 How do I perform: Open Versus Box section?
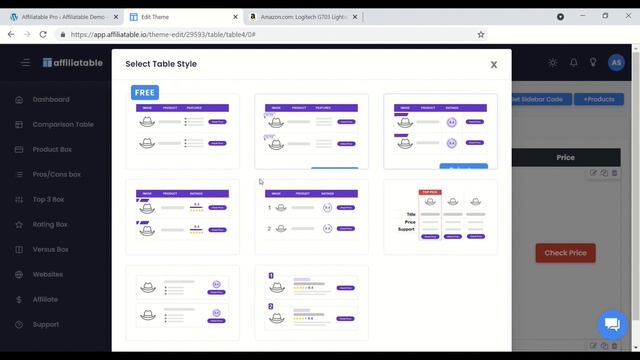[50, 249]
